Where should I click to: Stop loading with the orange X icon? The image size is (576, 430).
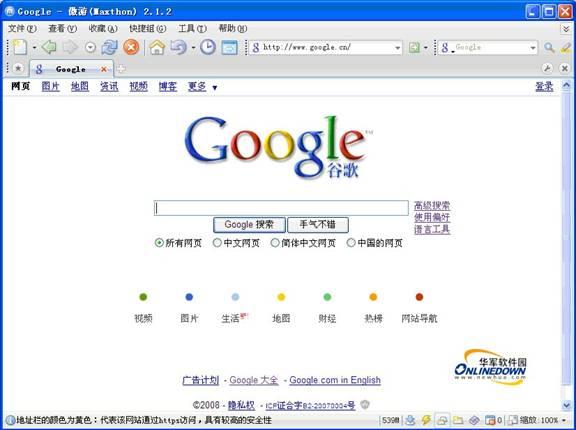[131, 47]
